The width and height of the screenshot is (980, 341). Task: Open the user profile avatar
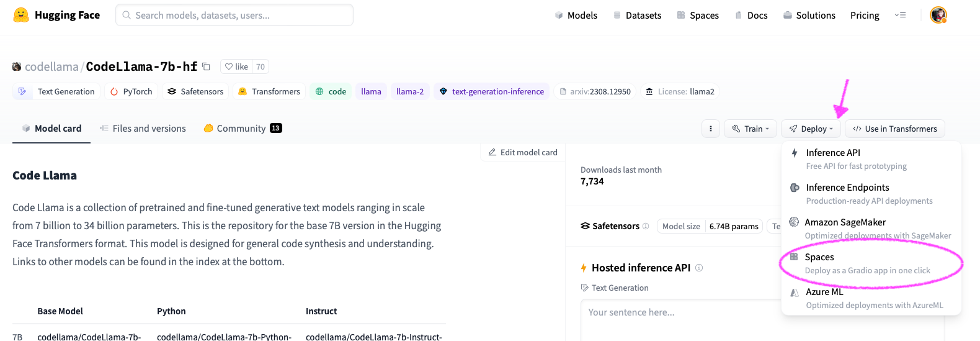point(938,15)
